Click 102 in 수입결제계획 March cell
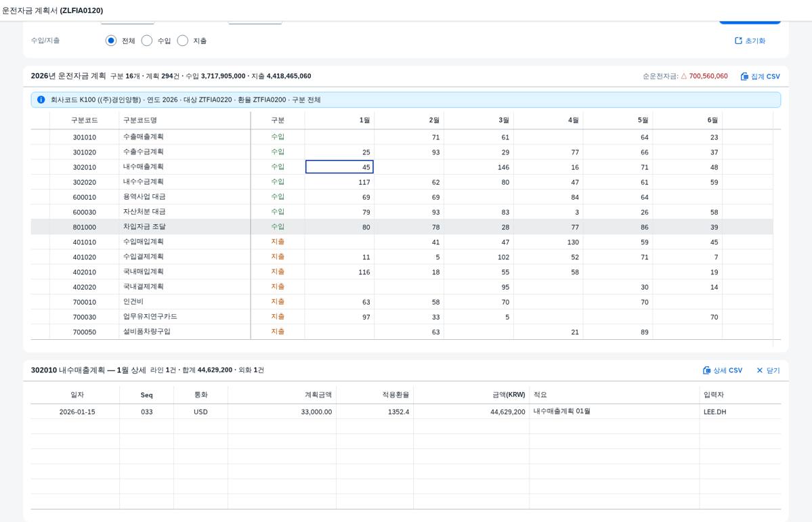 (503, 257)
